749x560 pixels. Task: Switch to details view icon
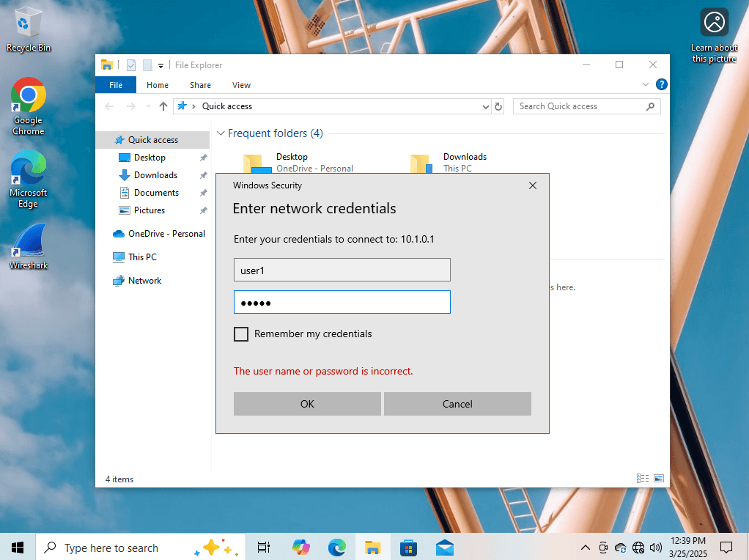click(643, 479)
